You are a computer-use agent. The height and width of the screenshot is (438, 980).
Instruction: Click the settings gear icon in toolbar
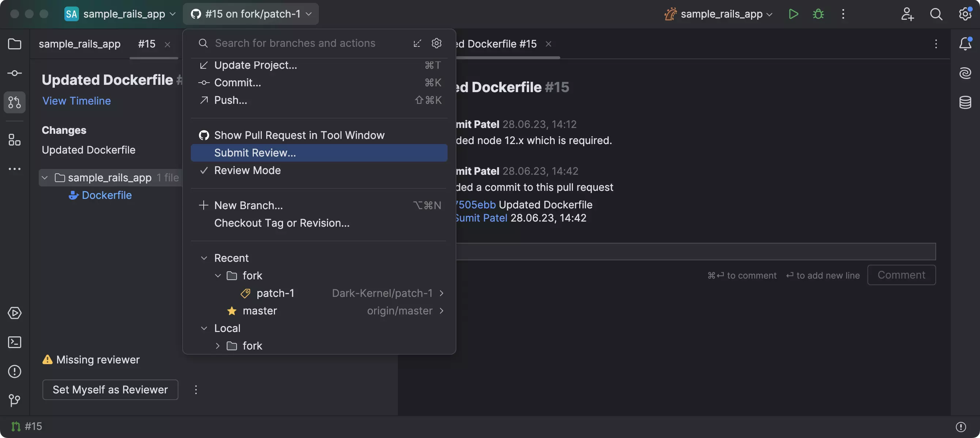pos(964,14)
